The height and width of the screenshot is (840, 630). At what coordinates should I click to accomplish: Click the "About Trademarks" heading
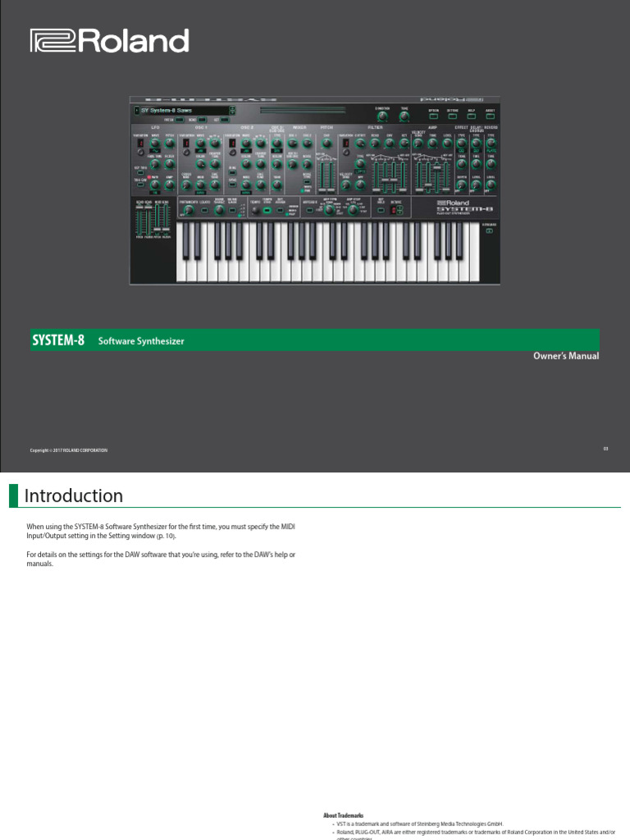pos(344,815)
